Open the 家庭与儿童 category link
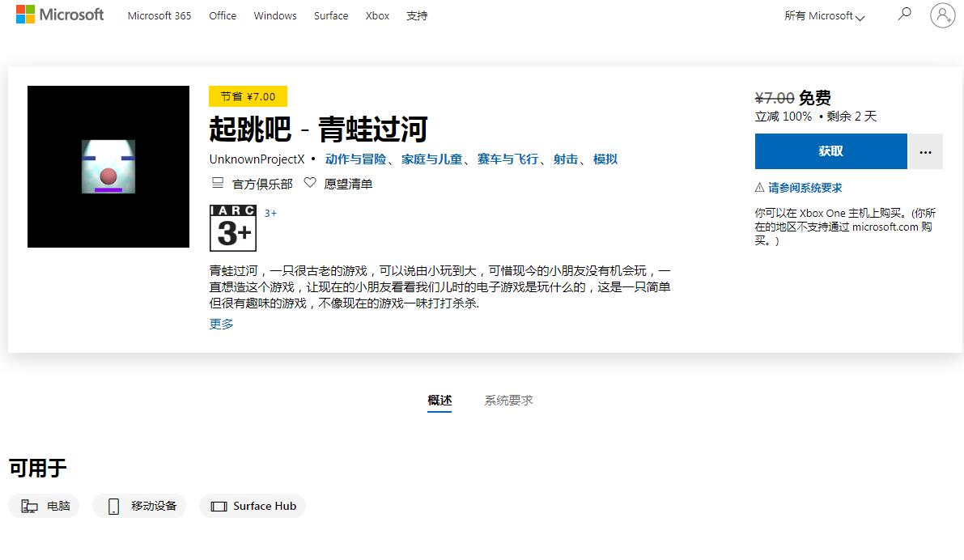 (431, 159)
